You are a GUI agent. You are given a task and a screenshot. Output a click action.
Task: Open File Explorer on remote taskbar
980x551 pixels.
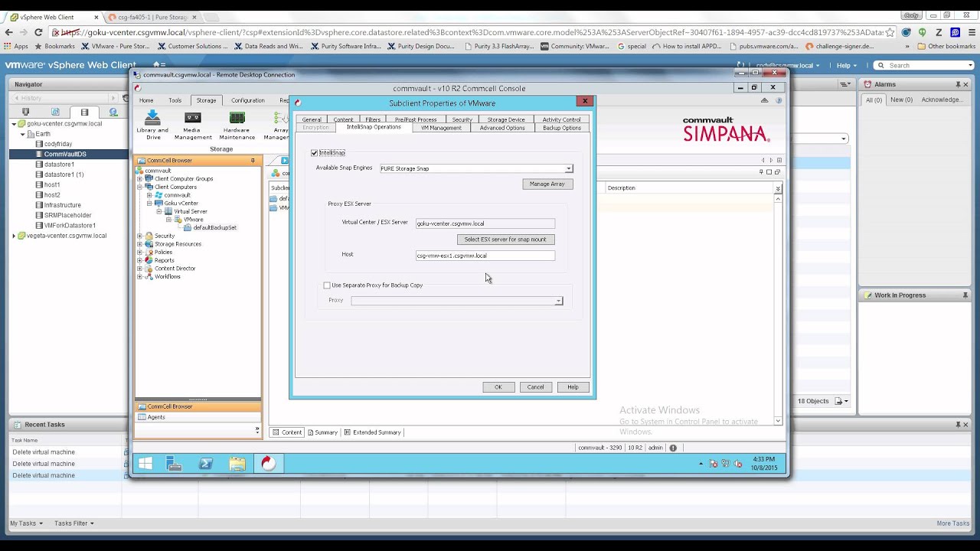pos(237,463)
